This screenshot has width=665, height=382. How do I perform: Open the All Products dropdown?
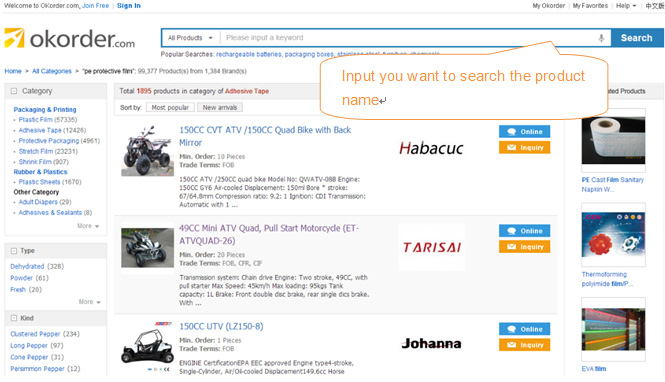pos(190,38)
